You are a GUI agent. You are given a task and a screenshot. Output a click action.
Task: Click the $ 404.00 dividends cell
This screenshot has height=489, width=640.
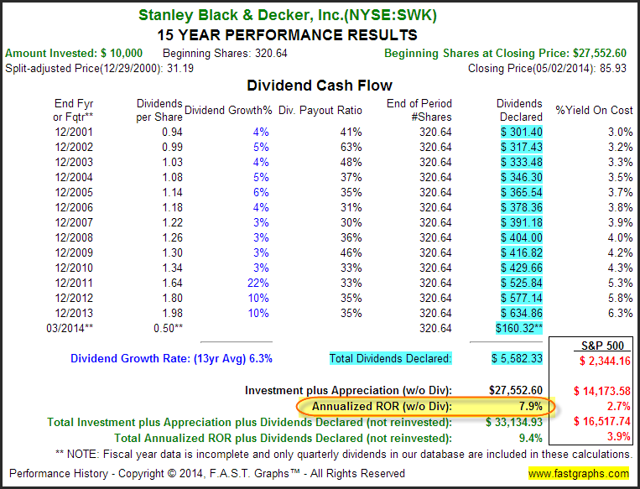[522, 238]
